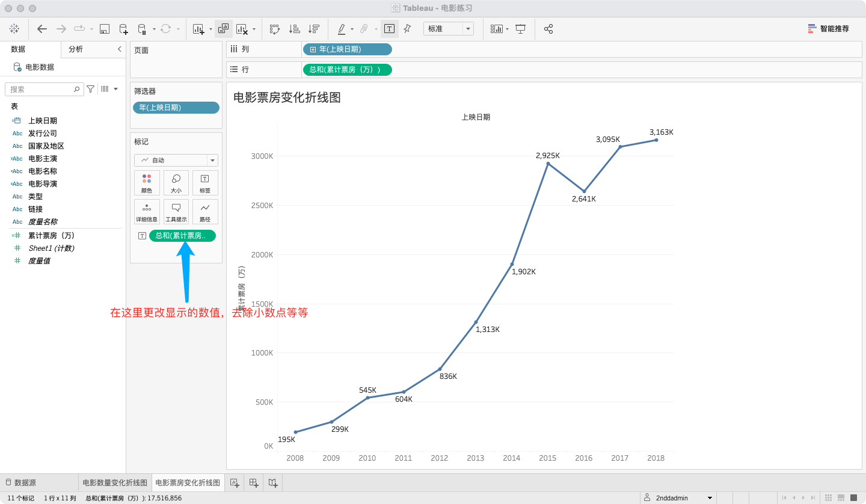This screenshot has height=504, width=866.
Task: Click 年(上映日期) pill on columns shelf
Action: coord(348,49)
